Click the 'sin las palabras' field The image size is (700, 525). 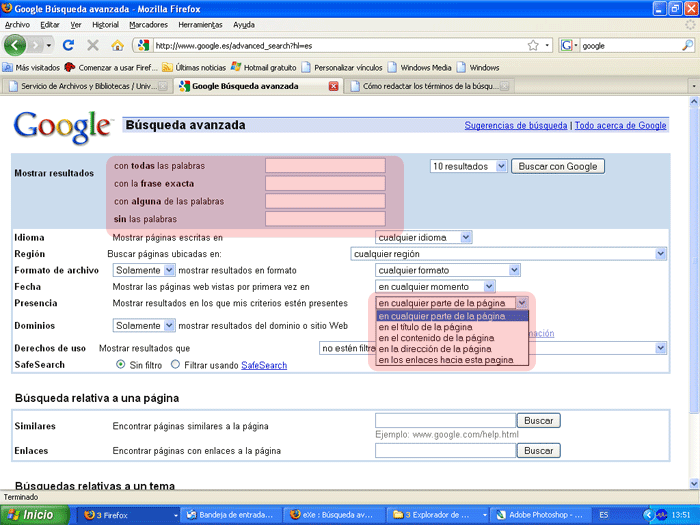coord(325,219)
